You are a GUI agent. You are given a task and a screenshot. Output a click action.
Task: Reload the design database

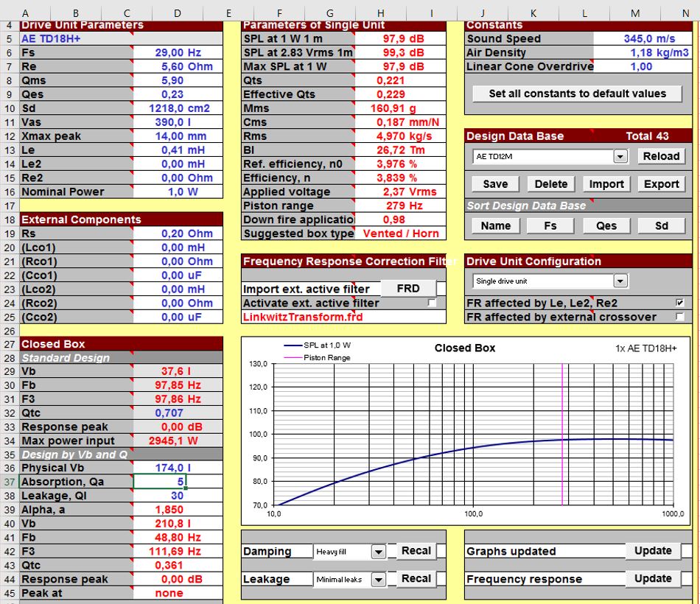pyautogui.click(x=661, y=156)
